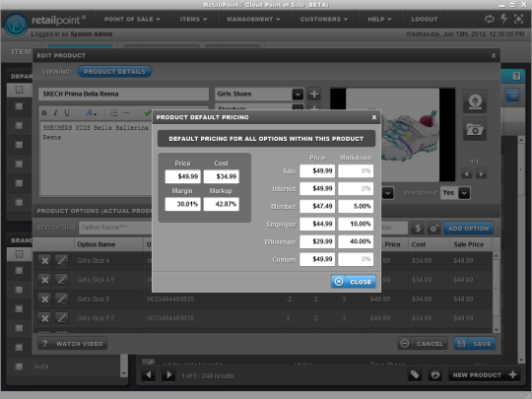
Task: Click Logout in the top menu
Action: click(425, 20)
